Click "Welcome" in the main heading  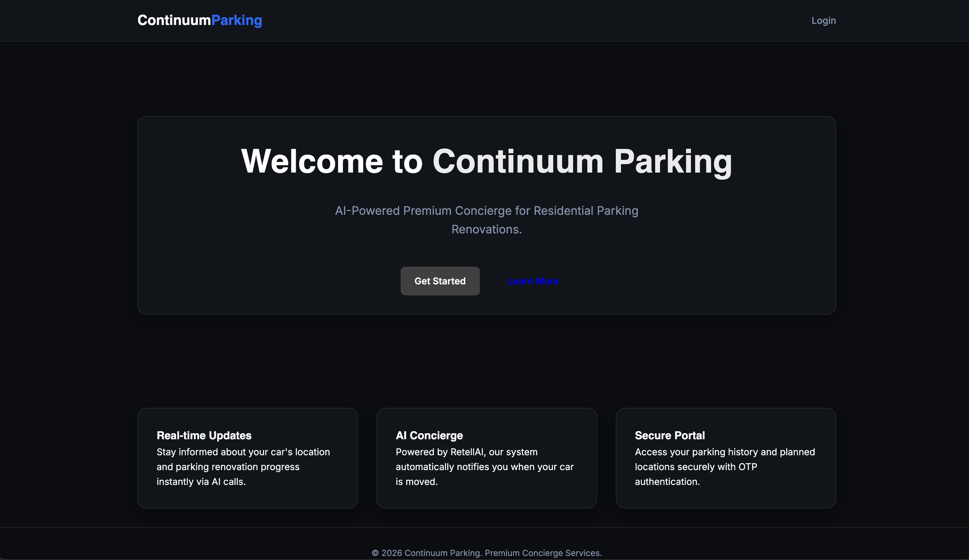coord(312,162)
